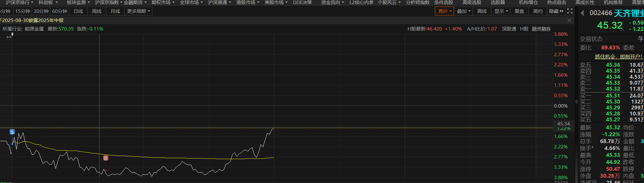Open 显示 display options dropdown
Viewport: 644px width, 183px height.
click(x=501, y=11)
